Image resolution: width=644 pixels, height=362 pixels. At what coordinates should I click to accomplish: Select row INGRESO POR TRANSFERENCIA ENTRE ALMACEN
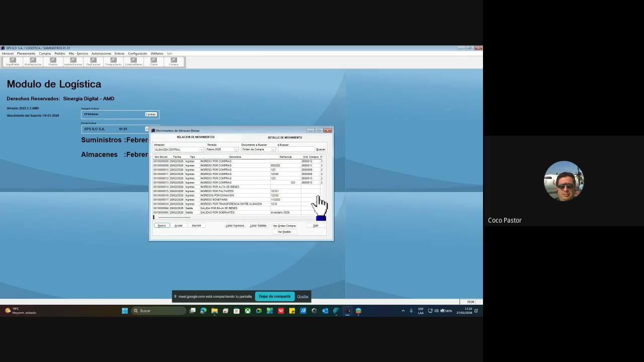tap(237, 204)
